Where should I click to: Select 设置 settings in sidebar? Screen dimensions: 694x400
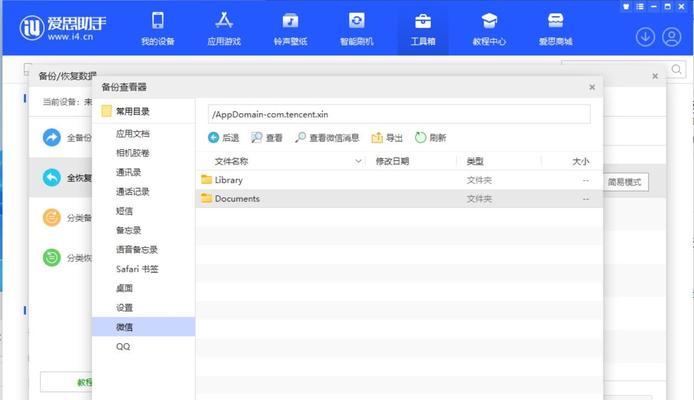pos(124,308)
